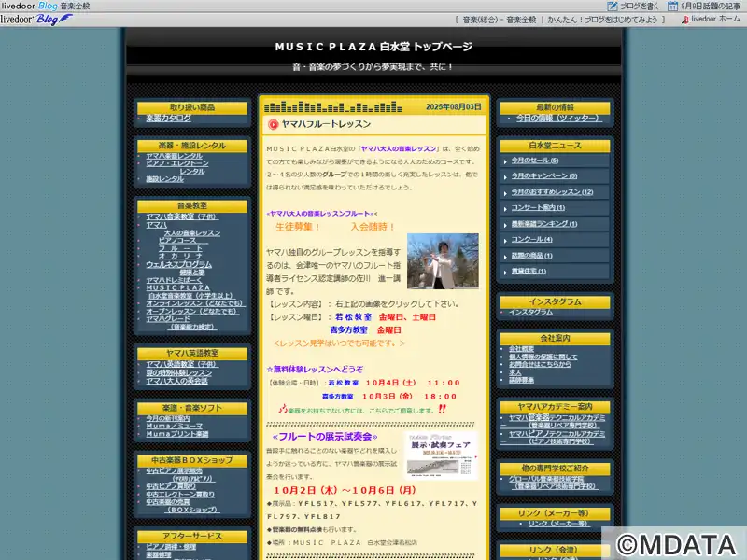747x560 pixels.
Task: Open the ピアノ・エレクトーン レンタル link
Action: (177, 167)
